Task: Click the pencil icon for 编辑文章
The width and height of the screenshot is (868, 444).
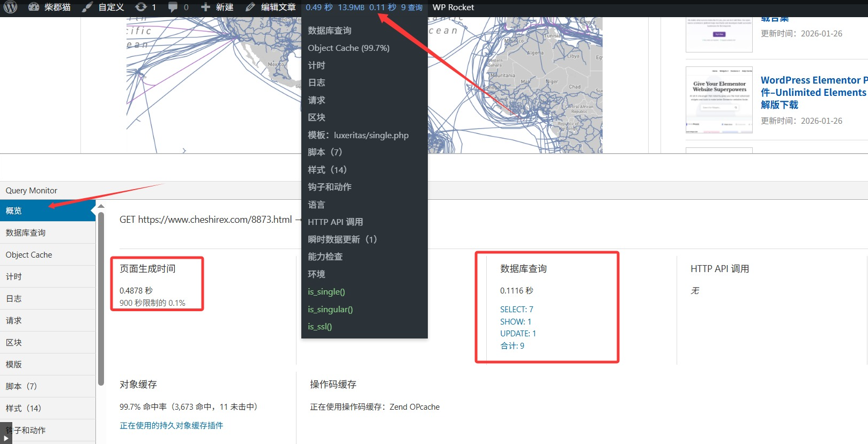Action: pyautogui.click(x=250, y=7)
